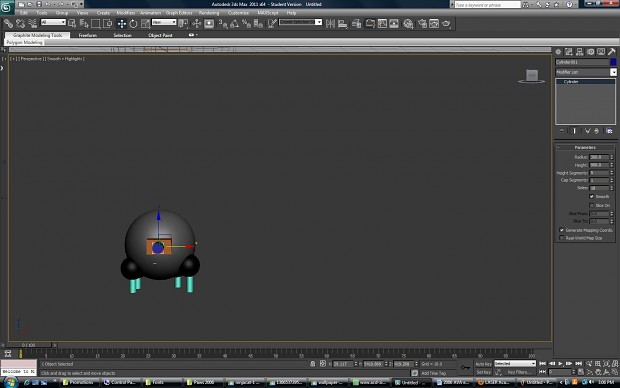
Task: Open Quick Access Toolbar dropdown arrow
Action: click(x=82, y=4)
